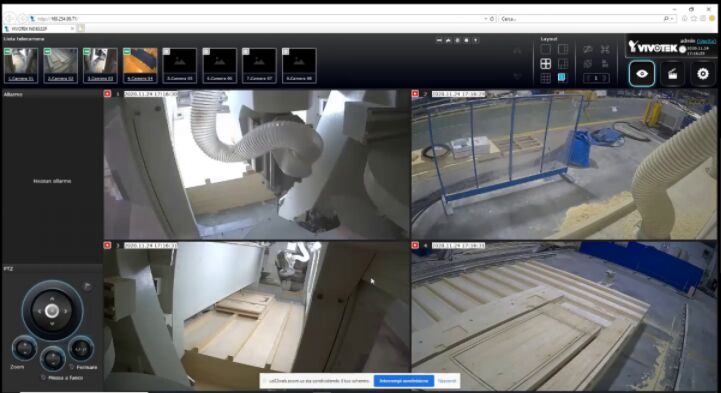
Task: Select the Fermare radio option
Action: (x=72, y=367)
